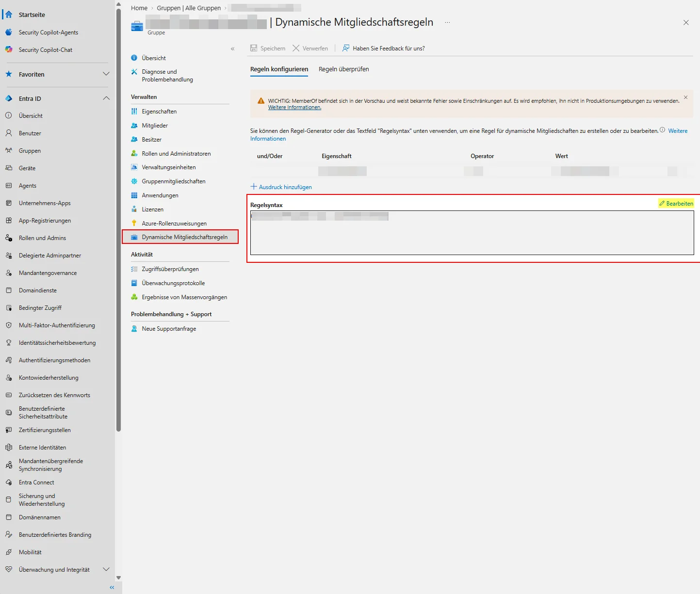700x594 pixels.
Task: Collapse the Entra ID section chevron
Action: 106,98
